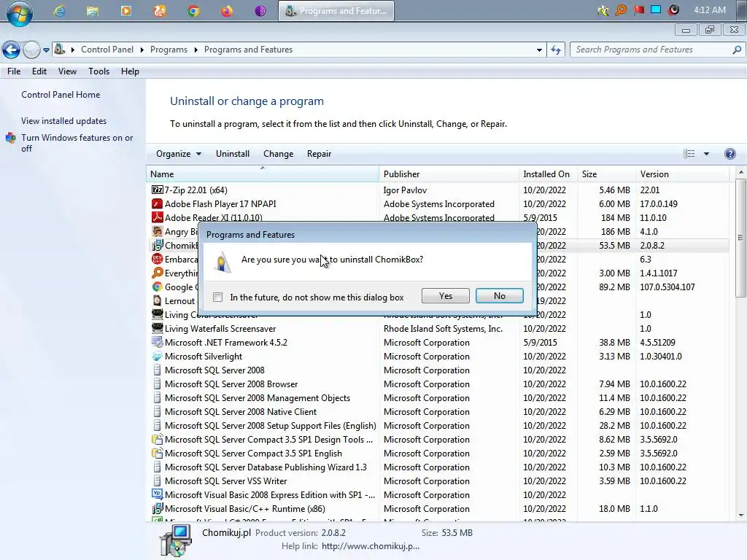The height and width of the screenshot is (560, 747).
Task: Click Visual Basic 2008 Express icon
Action: coord(157,495)
